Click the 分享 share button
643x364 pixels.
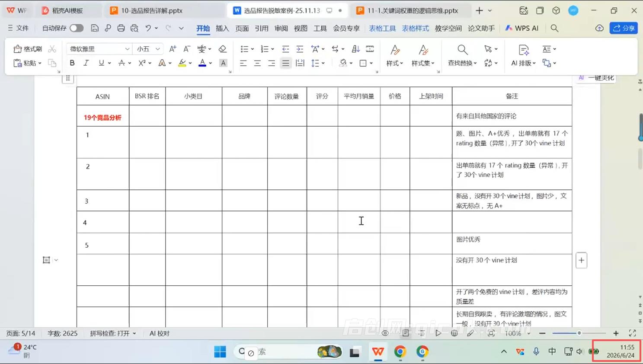click(624, 28)
